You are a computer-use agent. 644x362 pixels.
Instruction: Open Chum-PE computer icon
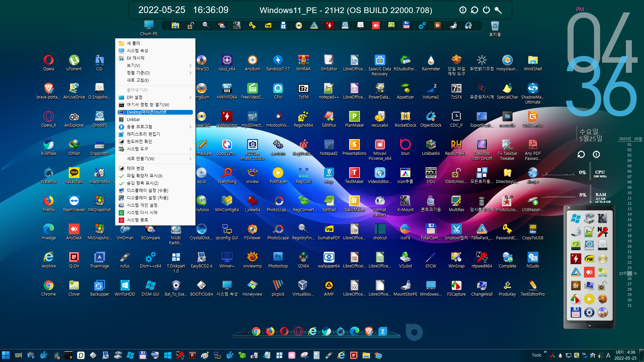tap(149, 28)
